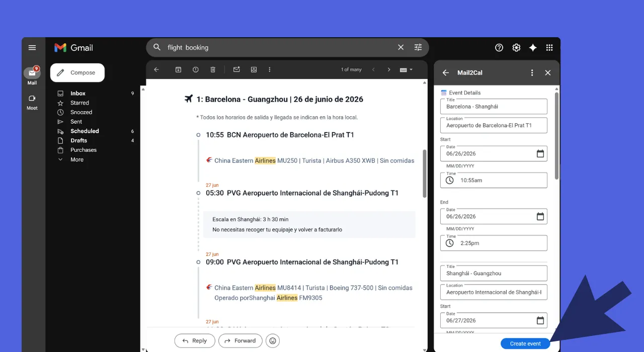
Task: Click the Shanghái - Guangzhou title field
Action: [494, 273]
